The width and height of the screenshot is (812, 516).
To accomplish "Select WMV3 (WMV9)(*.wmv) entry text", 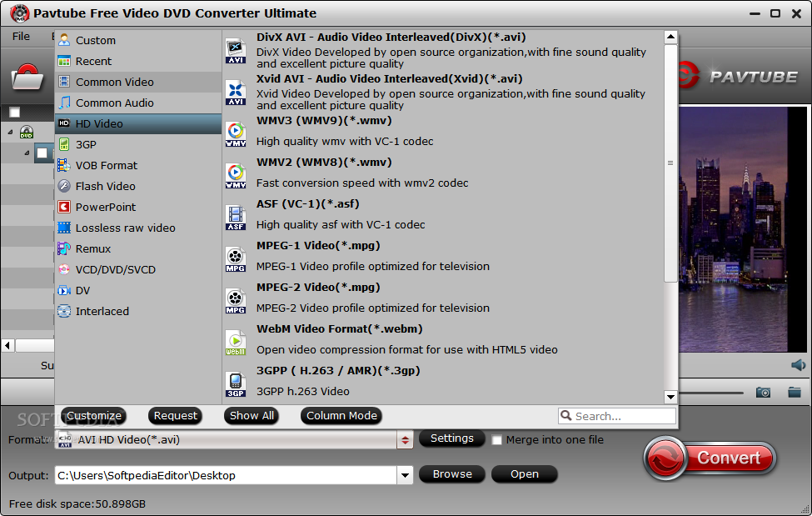I will pyautogui.click(x=324, y=120).
